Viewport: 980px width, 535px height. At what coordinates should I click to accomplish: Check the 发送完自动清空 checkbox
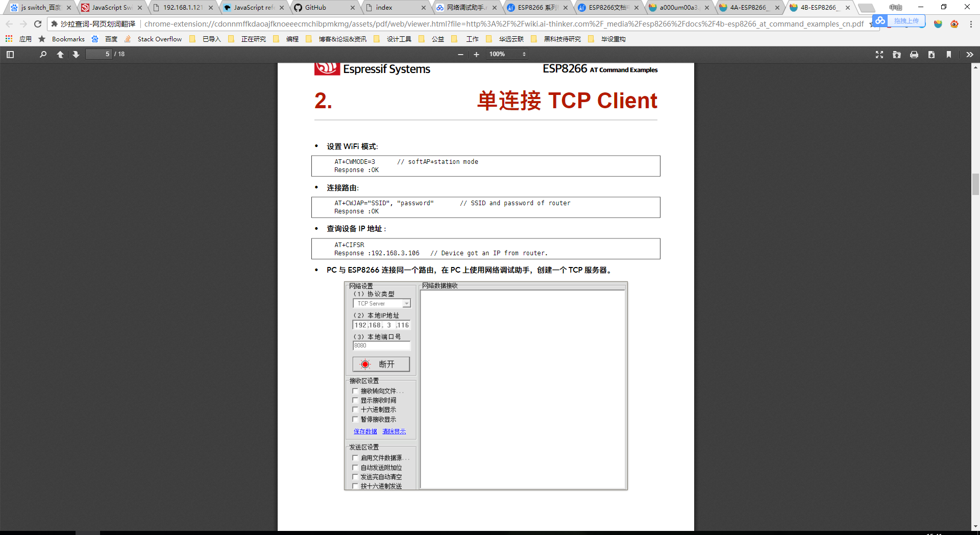pyautogui.click(x=355, y=477)
